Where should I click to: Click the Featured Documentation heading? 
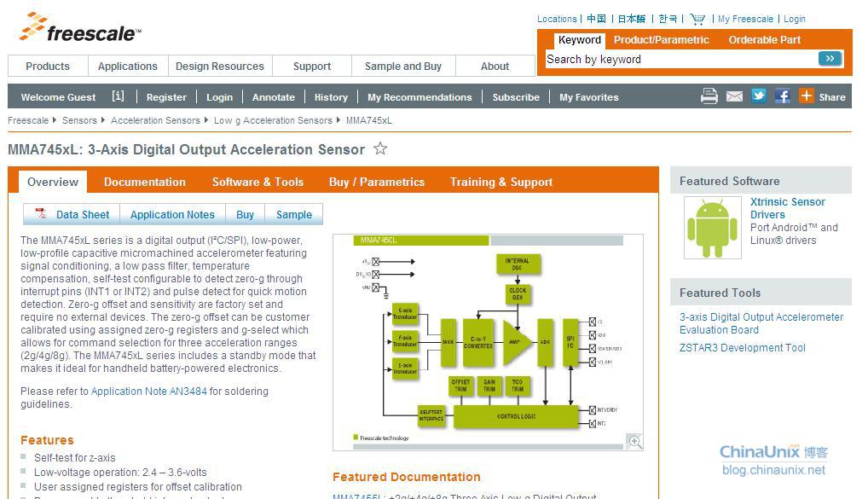(407, 477)
